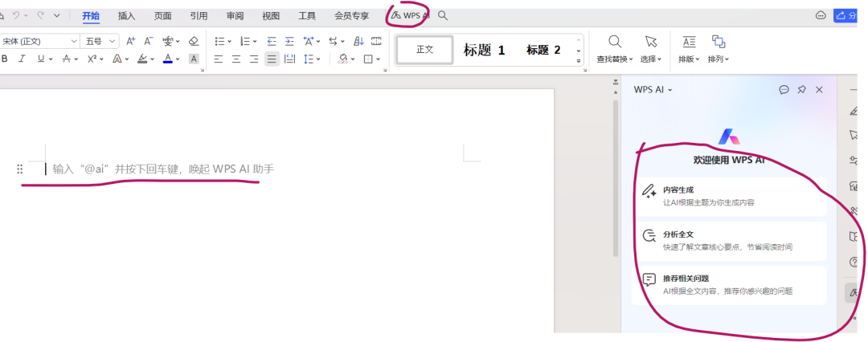Open the chat history icon in the WPS AI panel

pyautogui.click(x=784, y=90)
